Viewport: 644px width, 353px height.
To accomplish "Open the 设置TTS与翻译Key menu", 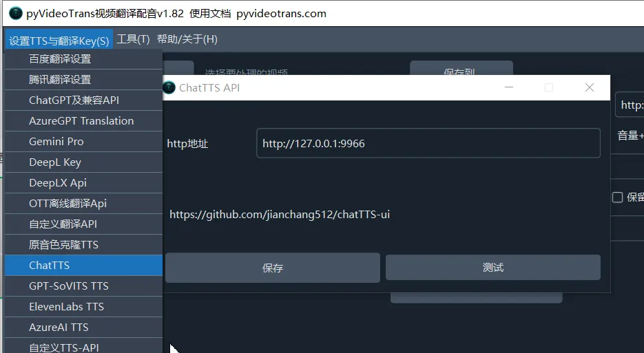I will (59, 40).
